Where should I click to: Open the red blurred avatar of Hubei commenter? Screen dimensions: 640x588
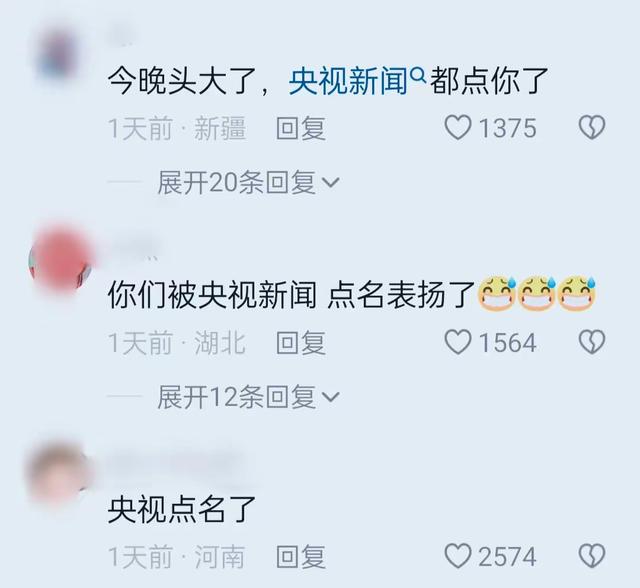click(x=61, y=261)
